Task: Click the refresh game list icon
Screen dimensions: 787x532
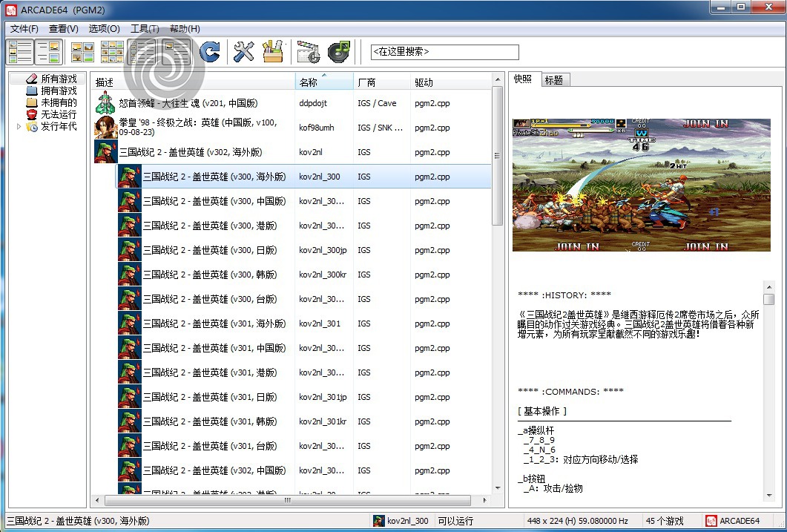Action: tap(210, 52)
